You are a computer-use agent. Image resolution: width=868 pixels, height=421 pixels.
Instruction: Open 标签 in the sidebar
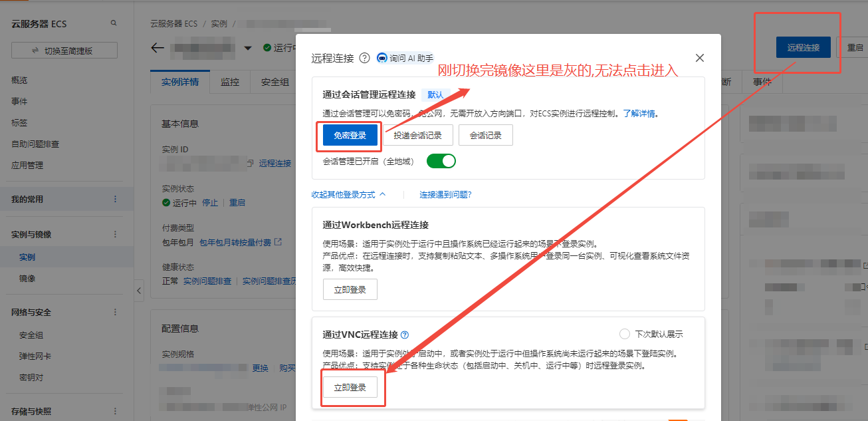[x=19, y=122]
